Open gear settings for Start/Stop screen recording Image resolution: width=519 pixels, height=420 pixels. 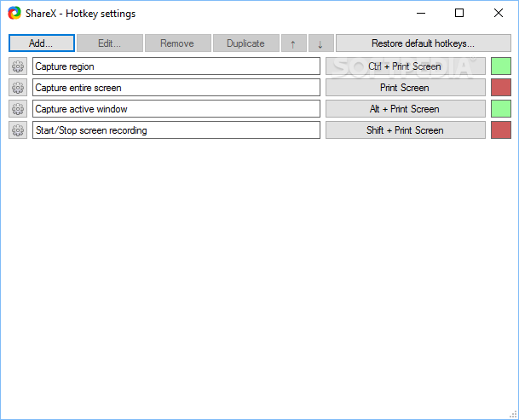18,130
